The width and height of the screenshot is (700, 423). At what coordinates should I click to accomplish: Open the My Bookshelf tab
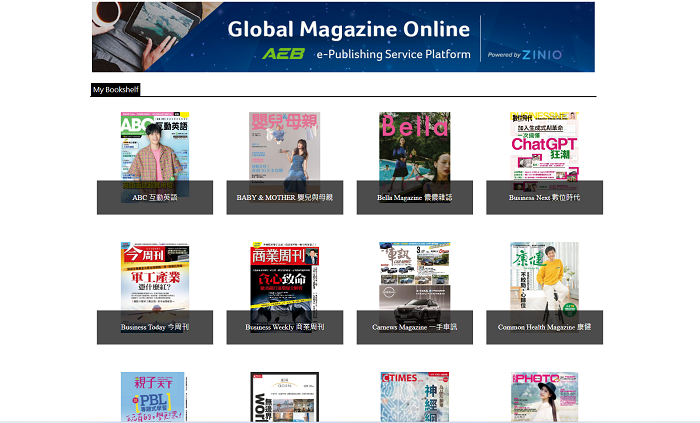point(115,90)
